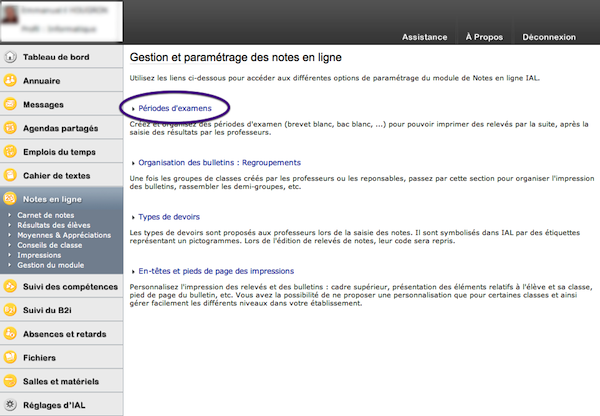The width and height of the screenshot is (600, 416).
Task: Select the Agendas partagés icon
Action: click(x=10, y=128)
